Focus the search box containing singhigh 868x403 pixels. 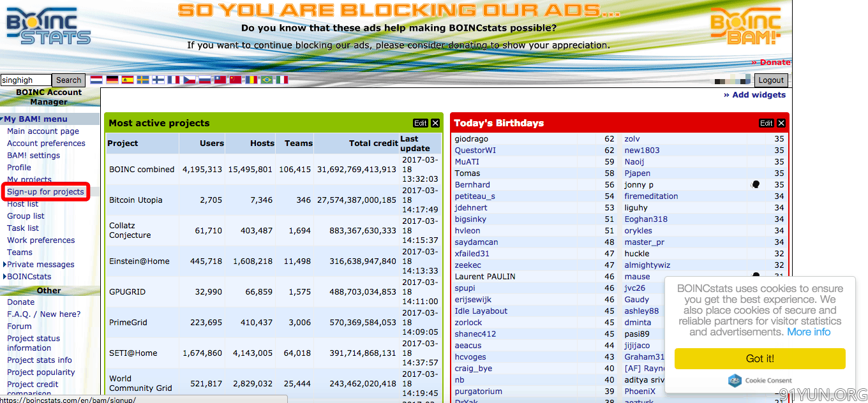(x=26, y=80)
